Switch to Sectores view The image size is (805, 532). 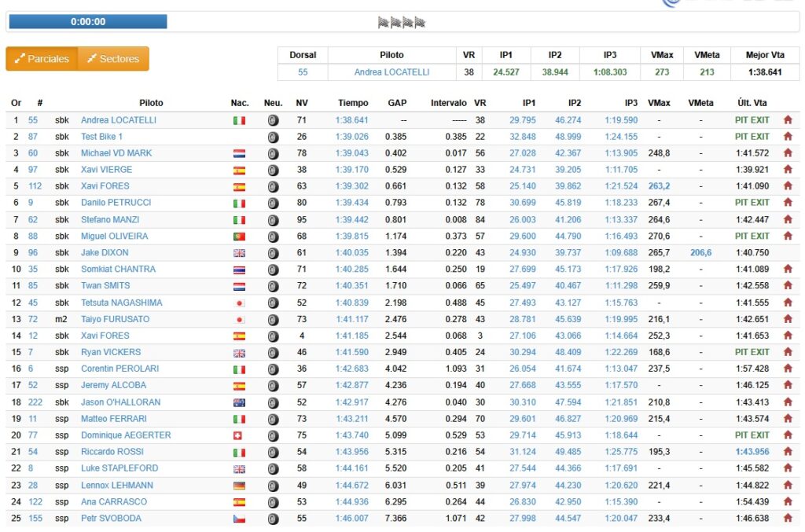click(113, 59)
